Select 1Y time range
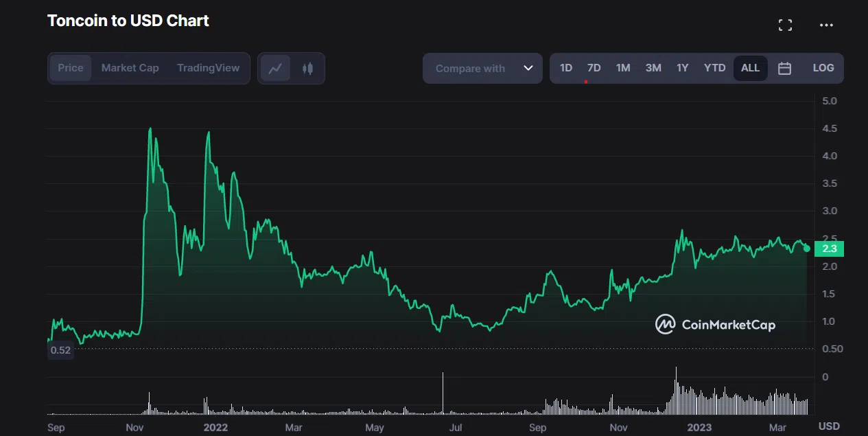The height and width of the screenshot is (436, 868). [682, 68]
